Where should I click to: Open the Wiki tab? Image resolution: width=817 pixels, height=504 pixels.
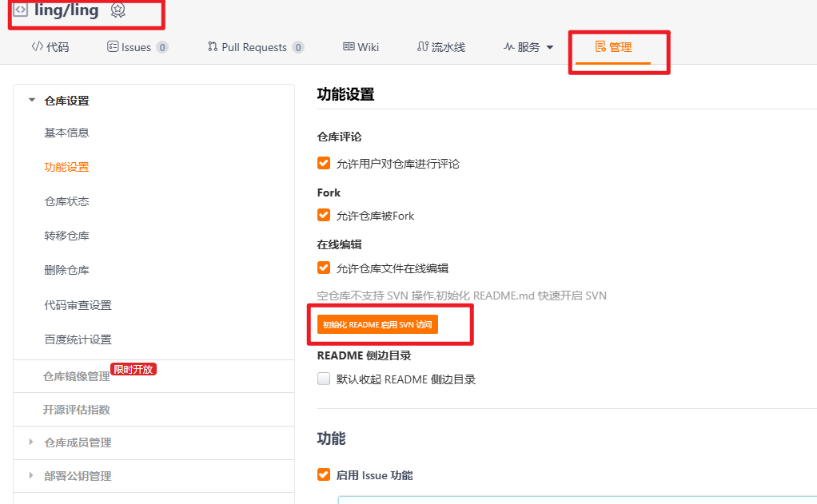361,47
